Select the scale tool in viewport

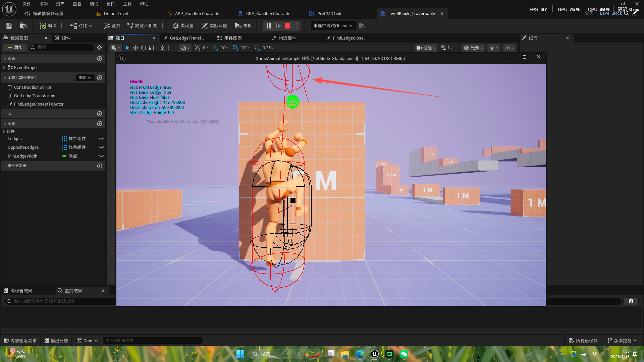pos(152,48)
